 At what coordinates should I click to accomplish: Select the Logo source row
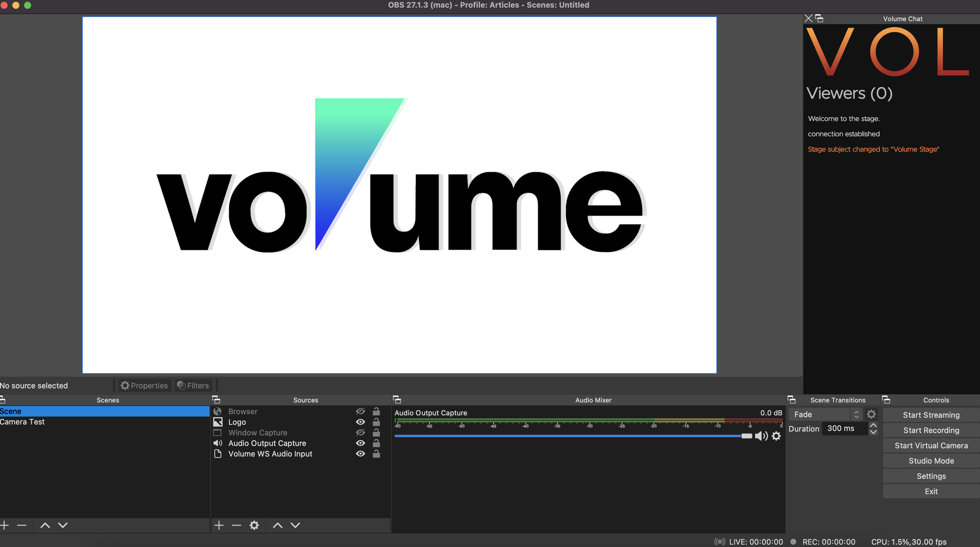tap(301, 422)
